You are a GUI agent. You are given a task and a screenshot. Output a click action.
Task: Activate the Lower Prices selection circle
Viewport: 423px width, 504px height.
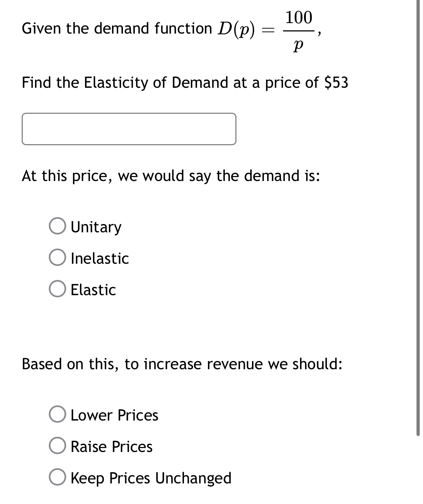pos(58,415)
